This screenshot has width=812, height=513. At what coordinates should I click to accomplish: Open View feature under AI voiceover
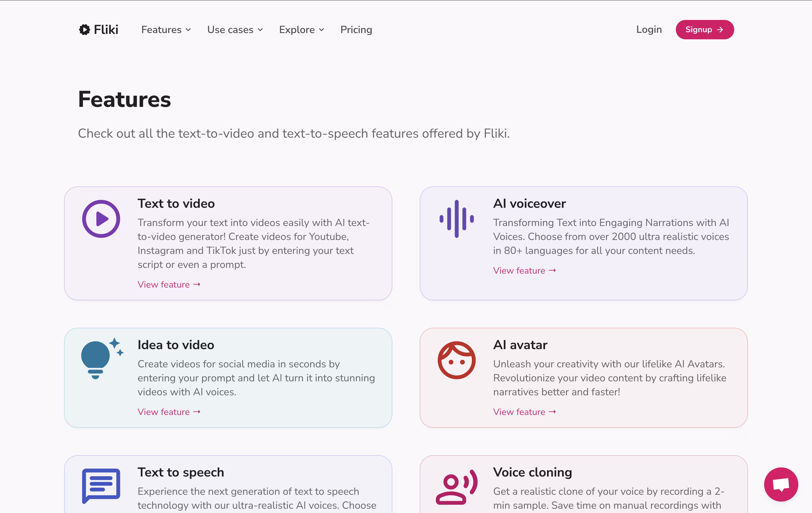click(x=524, y=270)
